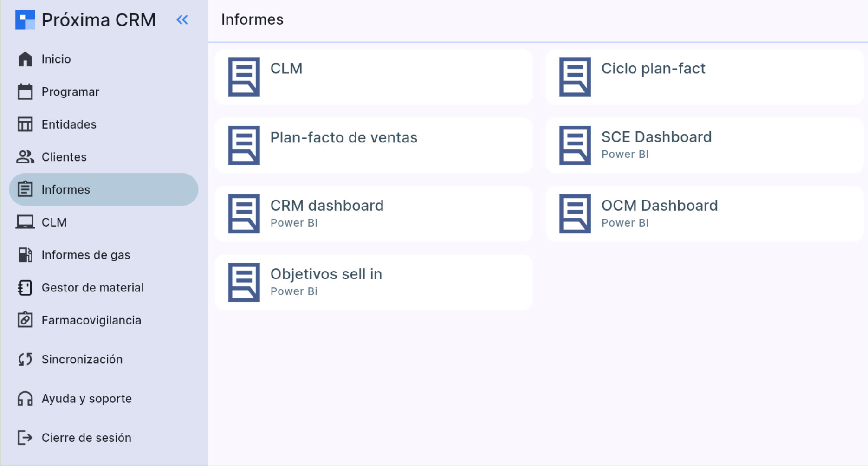The height and width of the screenshot is (466, 868).
Task: Click the Entidades table icon
Action: (x=25, y=124)
